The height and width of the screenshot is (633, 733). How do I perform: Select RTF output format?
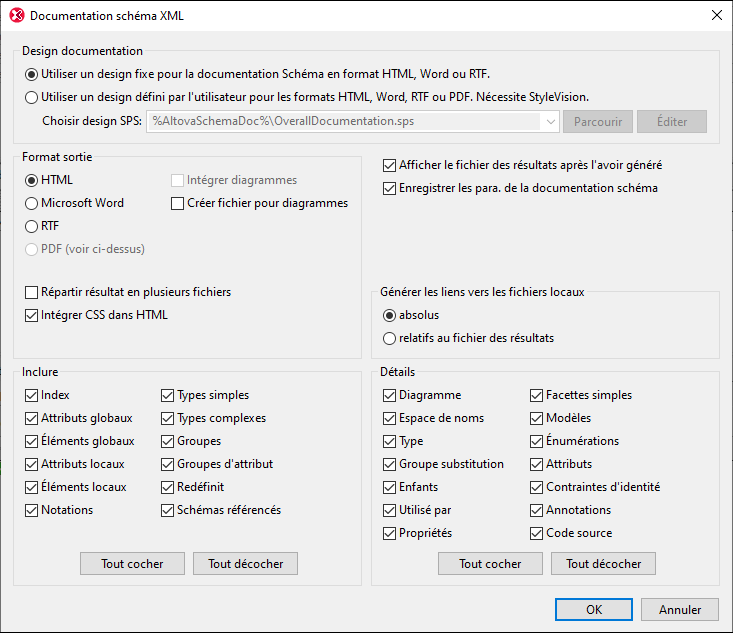click(32, 226)
